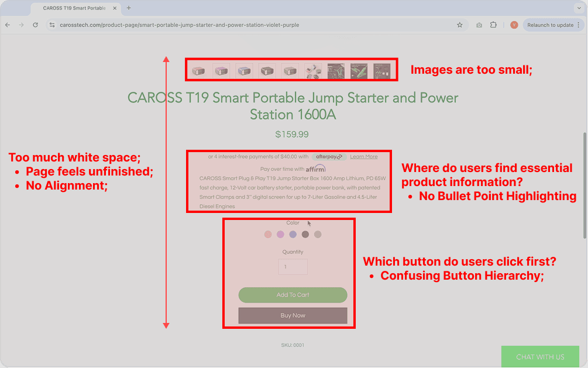Image resolution: width=588 pixels, height=368 pixels.
Task: Go back using the browser back arrow
Action: coord(8,25)
